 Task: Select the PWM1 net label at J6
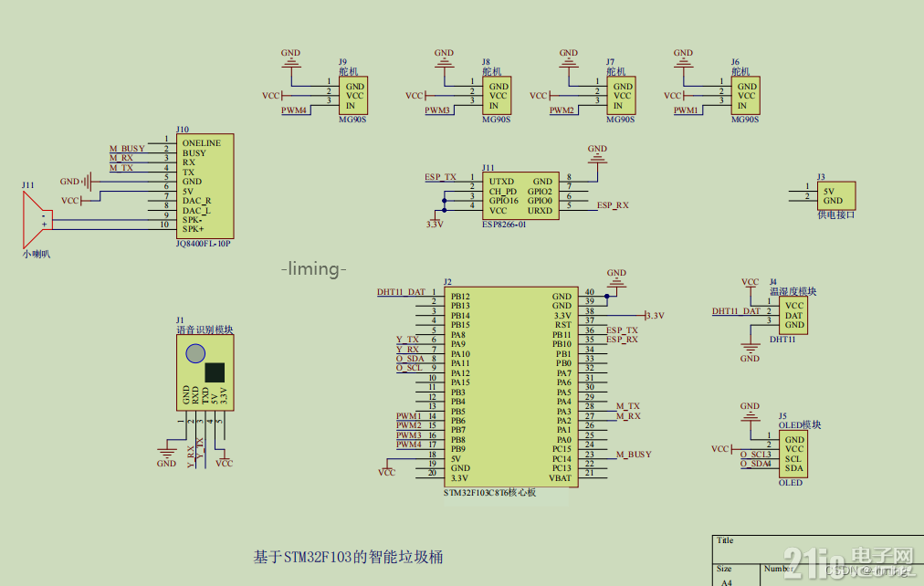coord(686,110)
